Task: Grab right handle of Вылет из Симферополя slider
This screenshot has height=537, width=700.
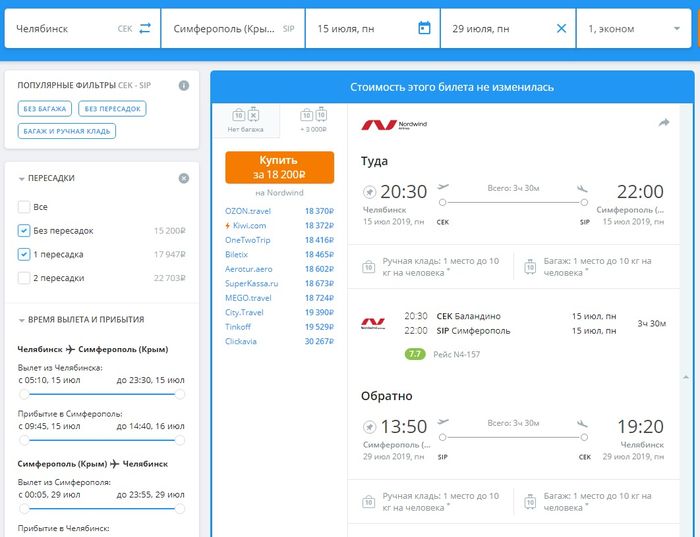Action: tap(180, 508)
